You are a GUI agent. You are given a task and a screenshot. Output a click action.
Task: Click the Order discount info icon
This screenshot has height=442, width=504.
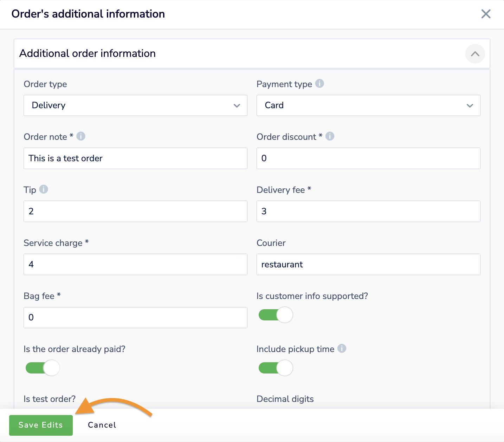click(330, 136)
